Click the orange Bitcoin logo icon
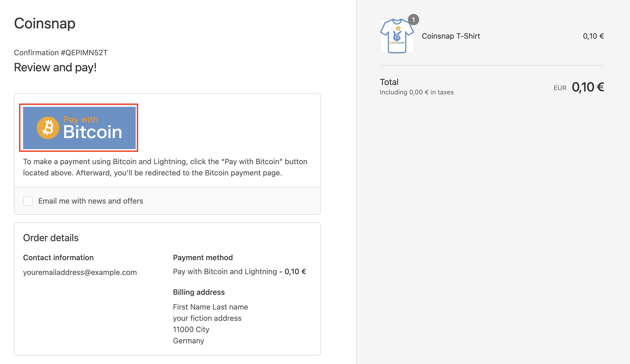630x364 pixels. 48,128
